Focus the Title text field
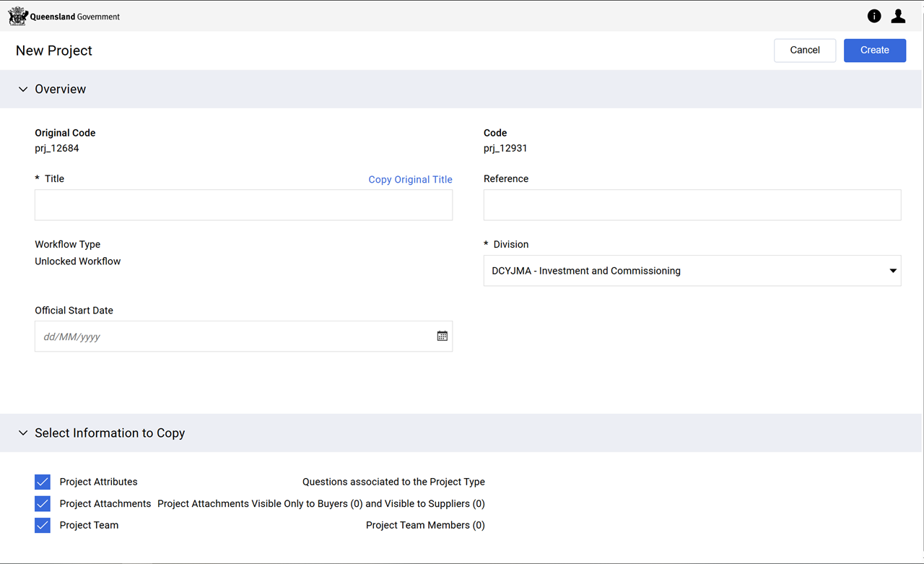The image size is (924, 564). (243, 205)
